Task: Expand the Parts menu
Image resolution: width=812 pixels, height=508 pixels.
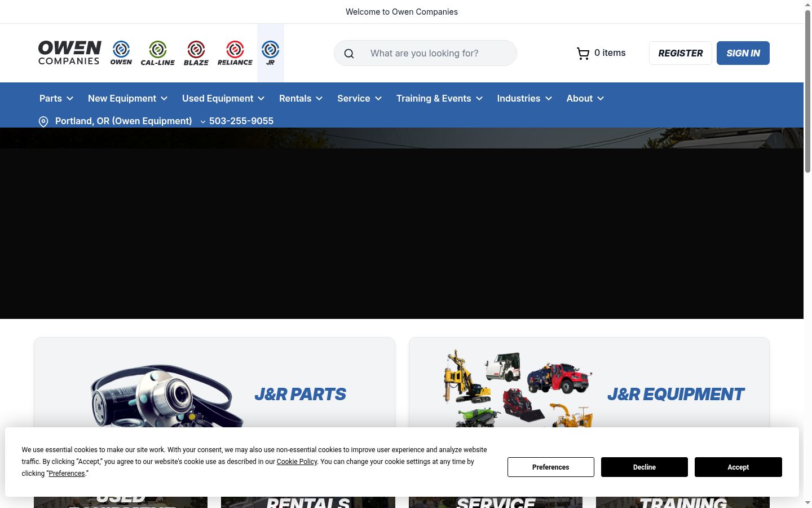Action: (x=56, y=98)
